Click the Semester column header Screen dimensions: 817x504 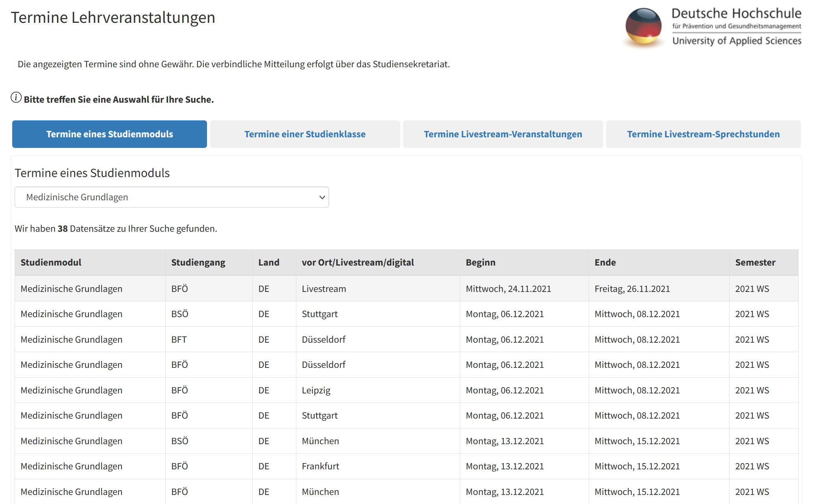755,262
